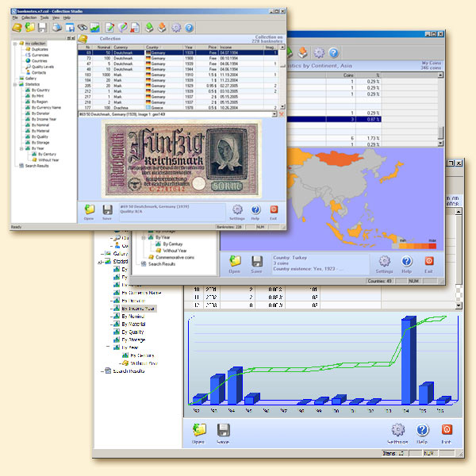
Task: Click the red X beside the image selector
Action: pyautogui.click(x=282, y=114)
